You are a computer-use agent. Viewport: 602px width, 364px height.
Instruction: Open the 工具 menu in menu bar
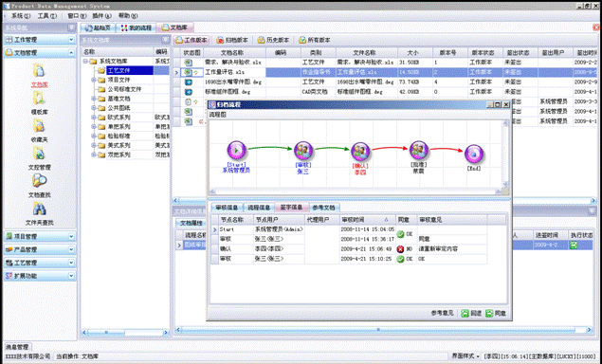coord(46,16)
